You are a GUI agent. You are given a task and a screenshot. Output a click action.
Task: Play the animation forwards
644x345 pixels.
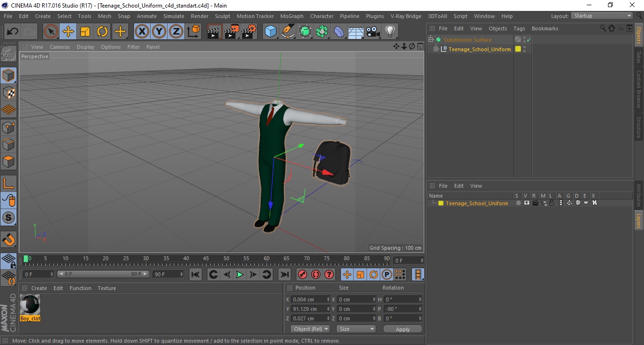[x=240, y=274]
